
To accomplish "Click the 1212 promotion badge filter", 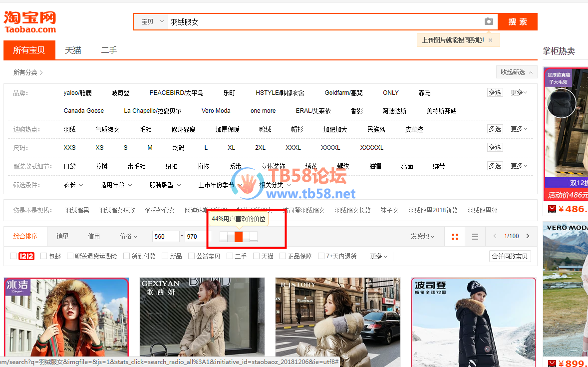I will pyautogui.click(x=26, y=256).
